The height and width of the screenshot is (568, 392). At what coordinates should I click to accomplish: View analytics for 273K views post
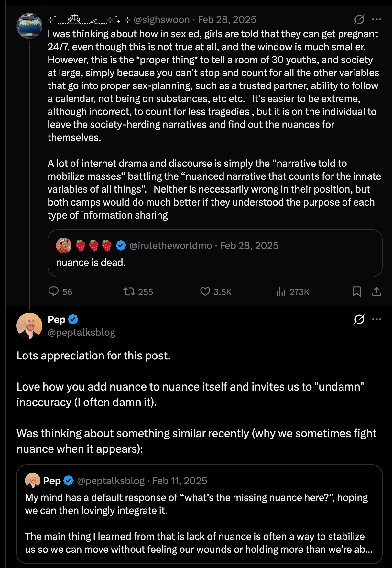[281, 292]
